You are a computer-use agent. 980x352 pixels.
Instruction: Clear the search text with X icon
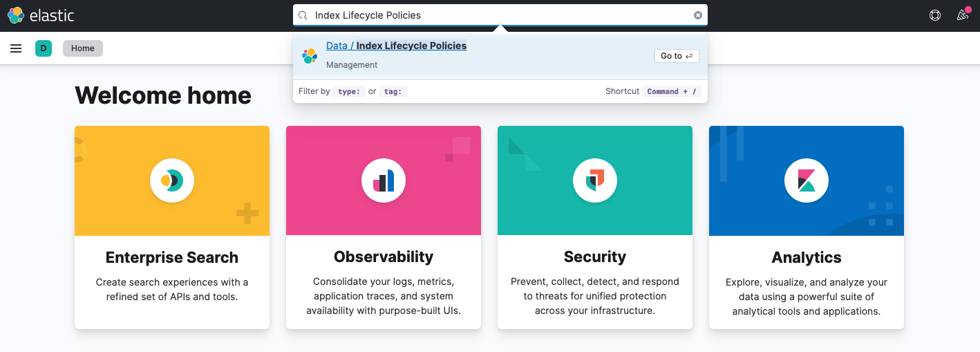coord(698,15)
